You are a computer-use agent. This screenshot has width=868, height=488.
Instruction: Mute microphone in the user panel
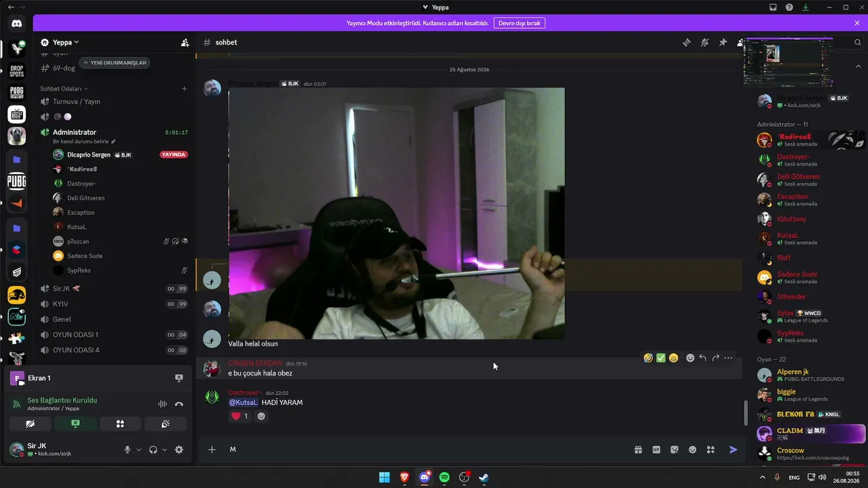[127, 449]
